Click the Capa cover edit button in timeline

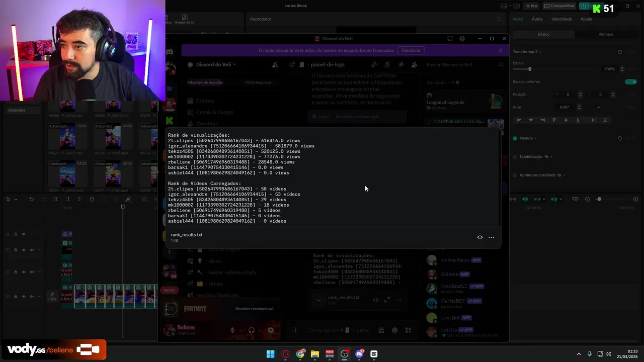[52, 296]
